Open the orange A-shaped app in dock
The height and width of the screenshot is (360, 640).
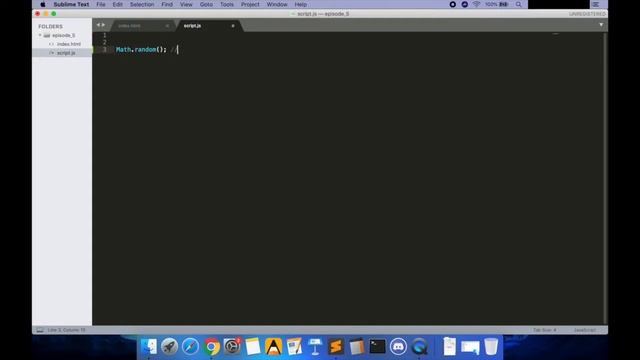pyautogui.click(x=273, y=347)
